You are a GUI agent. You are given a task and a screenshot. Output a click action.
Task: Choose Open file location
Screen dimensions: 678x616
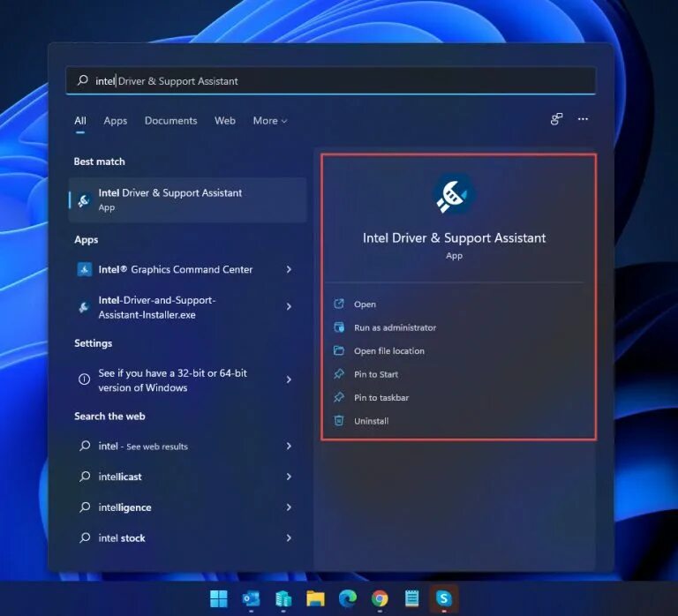[389, 350]
